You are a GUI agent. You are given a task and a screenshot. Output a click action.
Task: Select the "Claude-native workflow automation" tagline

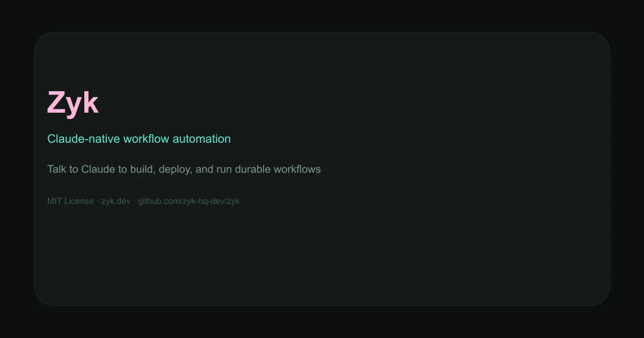click(x=139, y=139)
